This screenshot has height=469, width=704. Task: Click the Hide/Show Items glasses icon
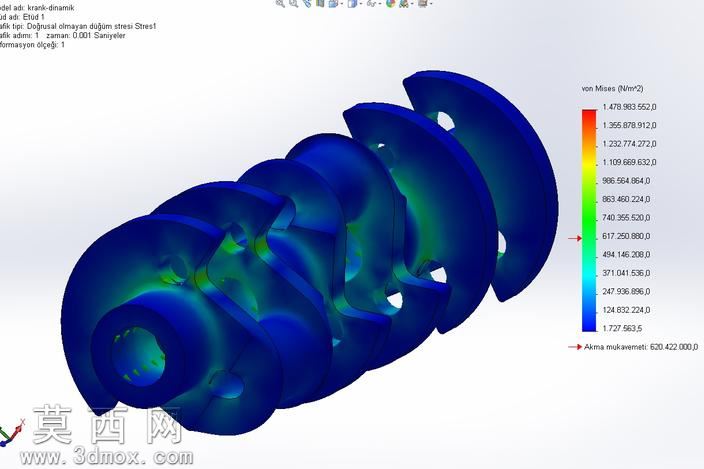(371, 4)
